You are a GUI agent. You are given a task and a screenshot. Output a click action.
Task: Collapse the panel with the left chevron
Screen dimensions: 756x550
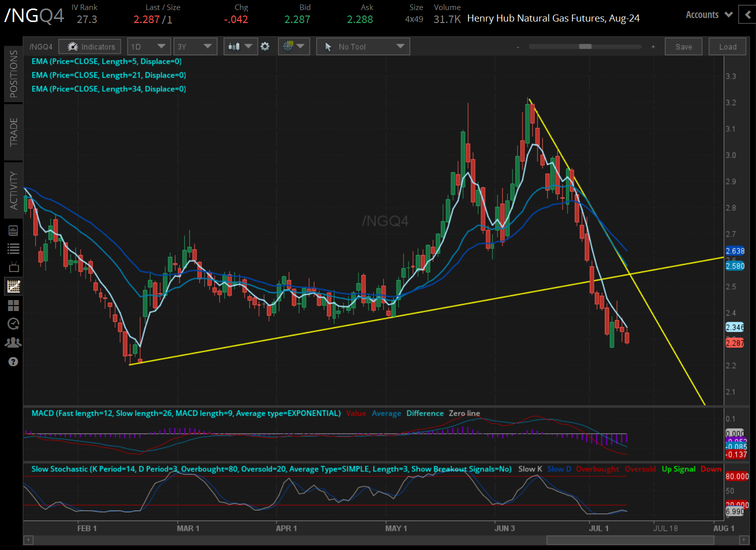[x=747, y=15]
